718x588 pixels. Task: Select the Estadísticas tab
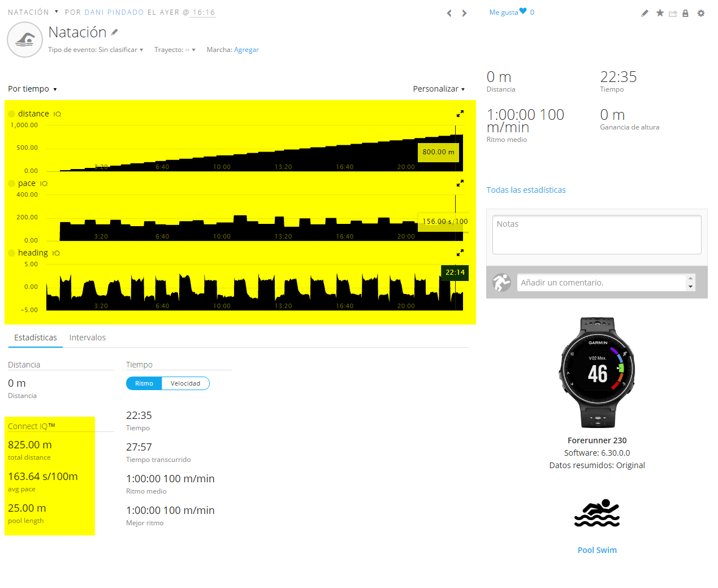(36, 338)
